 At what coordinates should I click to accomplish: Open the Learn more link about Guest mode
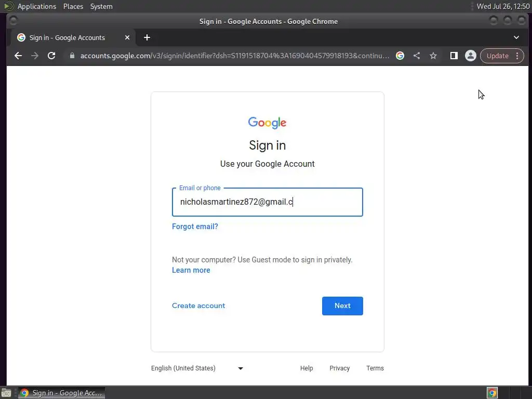(x=191, y=270)
